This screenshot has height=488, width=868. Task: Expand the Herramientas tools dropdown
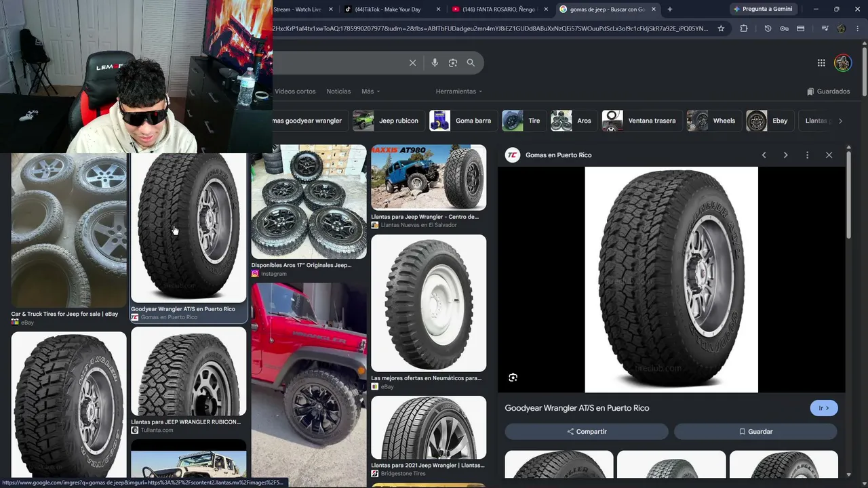459,91
